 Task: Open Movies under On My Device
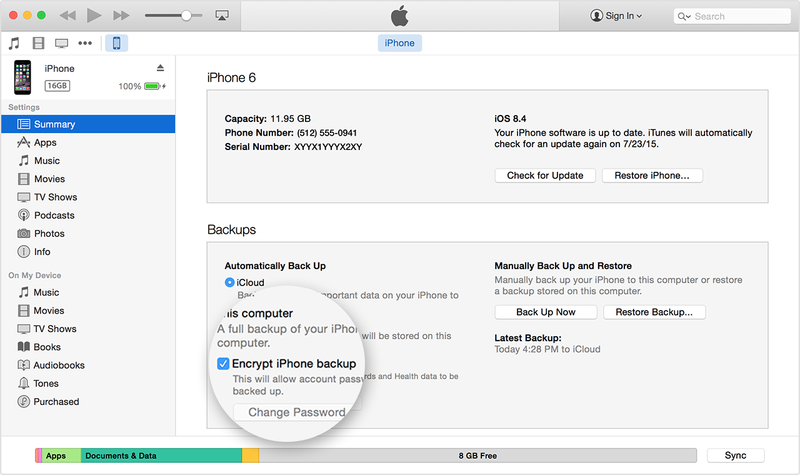[x=88, y=311]
